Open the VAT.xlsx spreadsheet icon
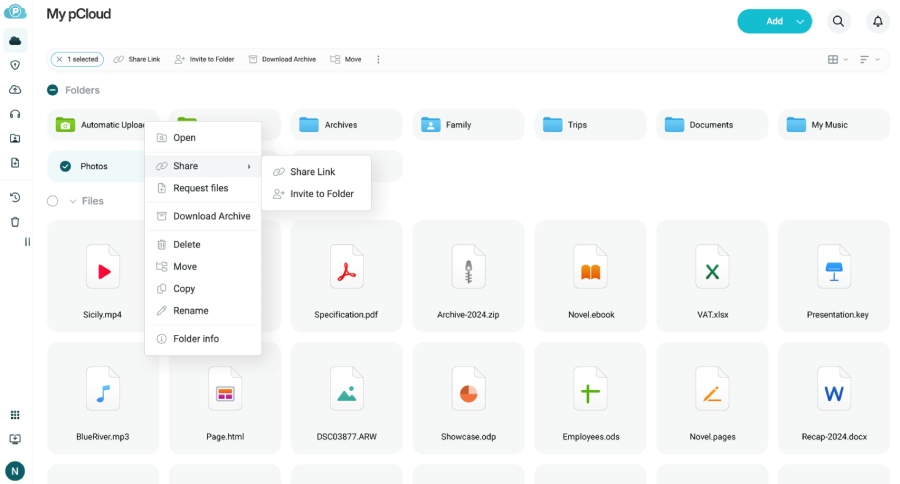 pos(712,268)
